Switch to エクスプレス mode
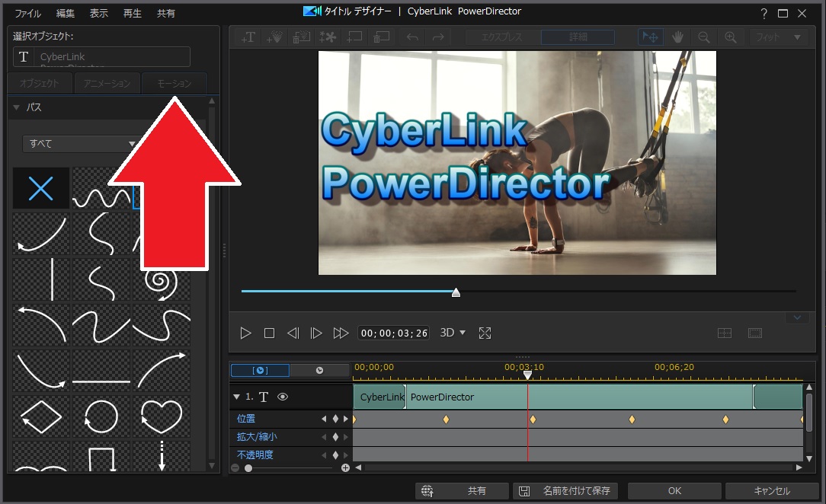 click(501, 37)
